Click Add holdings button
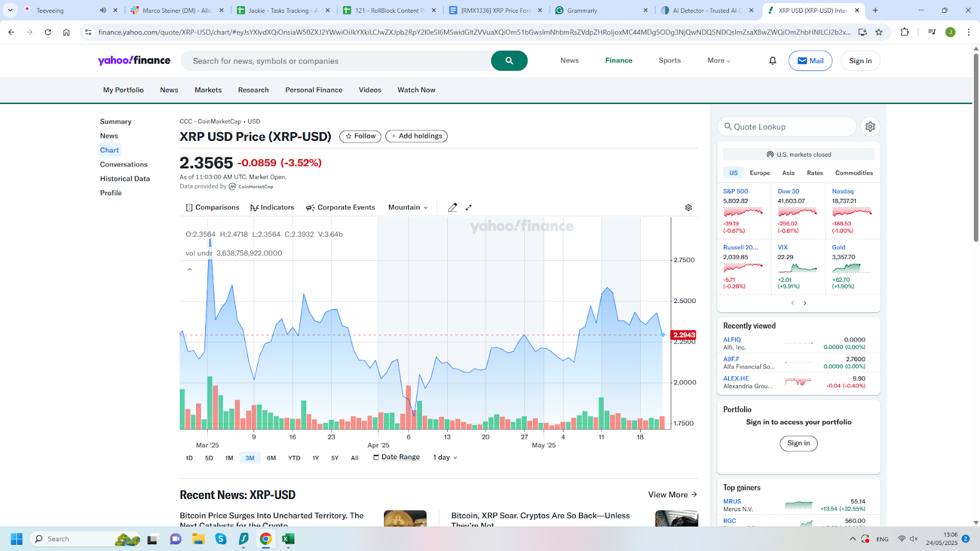 coord(417,137)
